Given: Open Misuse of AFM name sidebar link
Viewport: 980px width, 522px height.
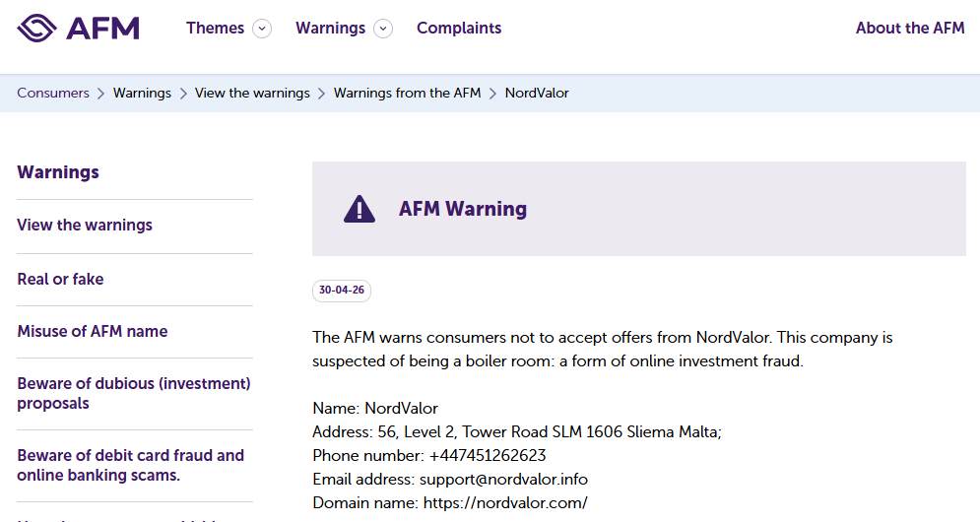Looking at the screenshot, I should 93,331.
